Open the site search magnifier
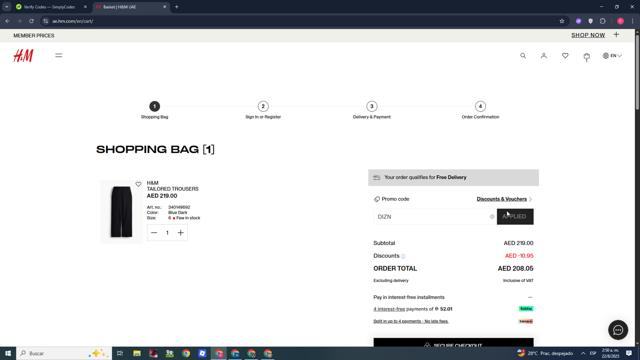 [x=523, y=56]
